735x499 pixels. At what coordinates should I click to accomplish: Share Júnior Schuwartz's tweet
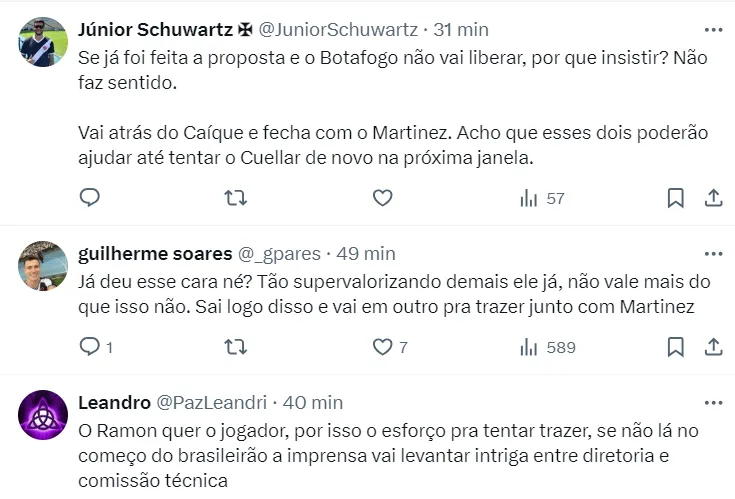(714, 198)
